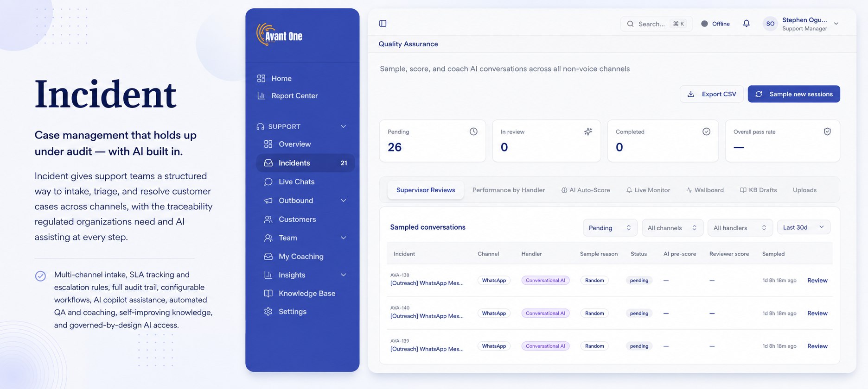868x389 pixels.
Task: Review the AVA-138 conversation
Action: [x=817, y=280]
